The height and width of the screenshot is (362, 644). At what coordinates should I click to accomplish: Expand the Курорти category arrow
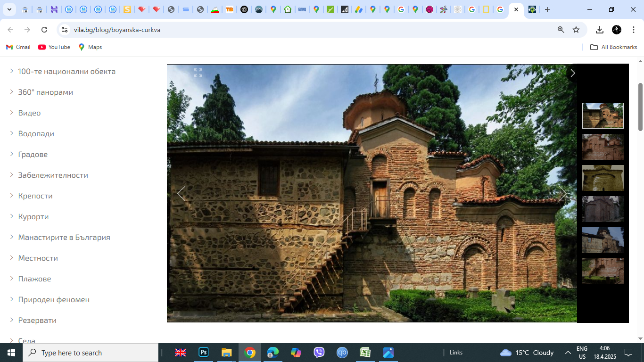click(12, 216)
